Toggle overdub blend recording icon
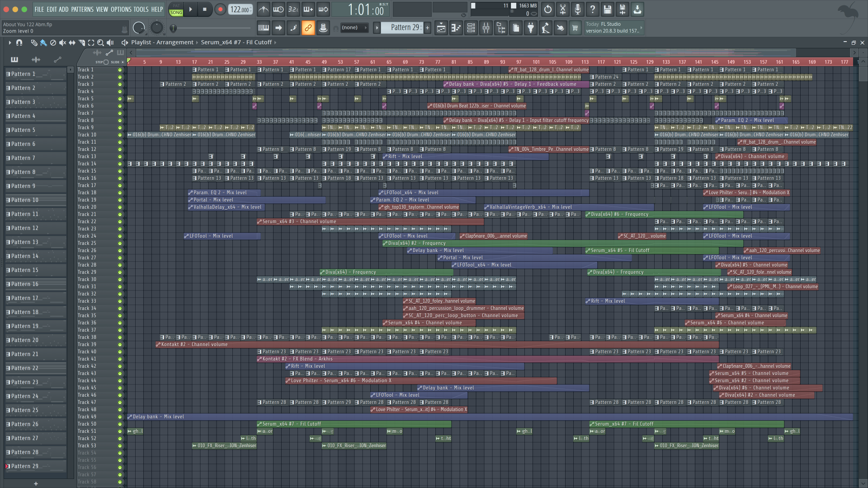The width and height of the screenshot is (868, 488). pos(308,9)
